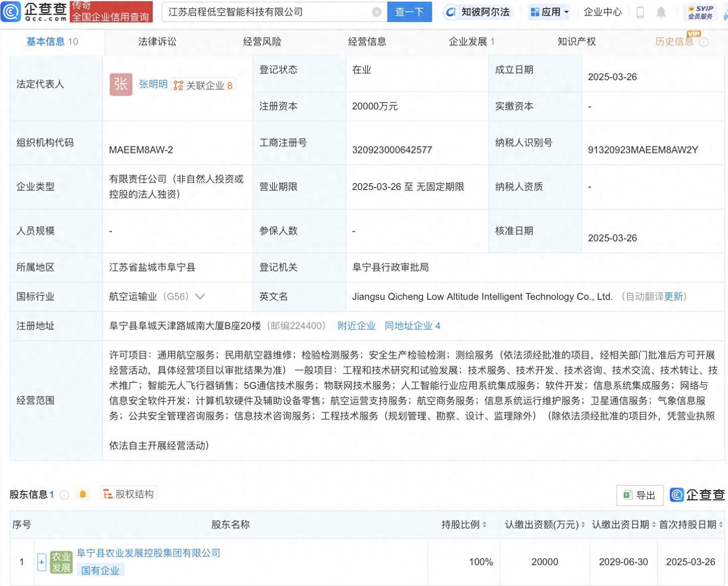Open the 应用 dropdown menu
The image size is (728, 586).
click(549, 12)
